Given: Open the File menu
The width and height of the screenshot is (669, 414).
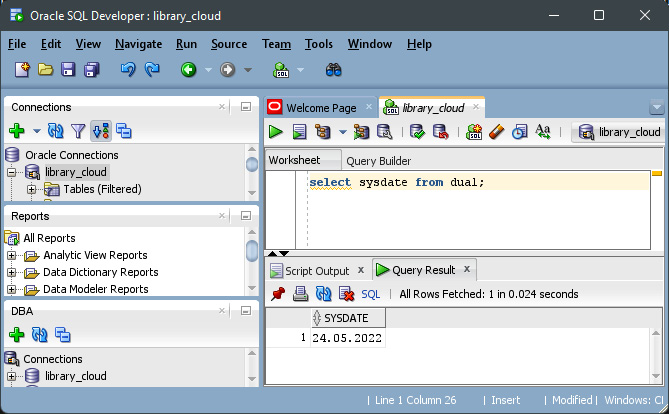Looking at the screenshot, I should (x=17, y=44).
